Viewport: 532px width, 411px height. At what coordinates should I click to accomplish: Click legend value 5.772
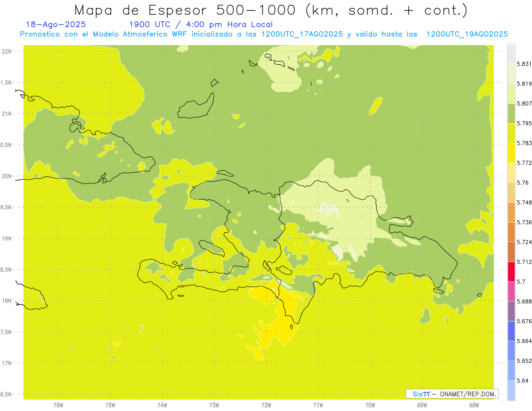(524, 163)
